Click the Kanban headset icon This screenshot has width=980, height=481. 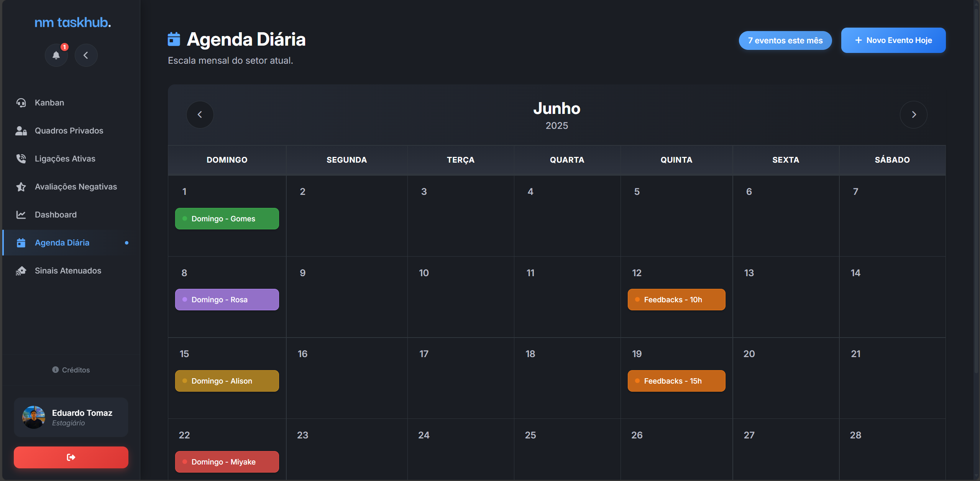(21, 103)
